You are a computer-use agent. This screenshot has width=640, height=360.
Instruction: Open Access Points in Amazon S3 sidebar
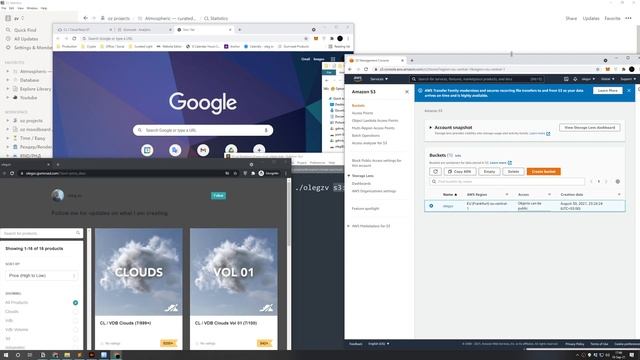click(362, 113)
